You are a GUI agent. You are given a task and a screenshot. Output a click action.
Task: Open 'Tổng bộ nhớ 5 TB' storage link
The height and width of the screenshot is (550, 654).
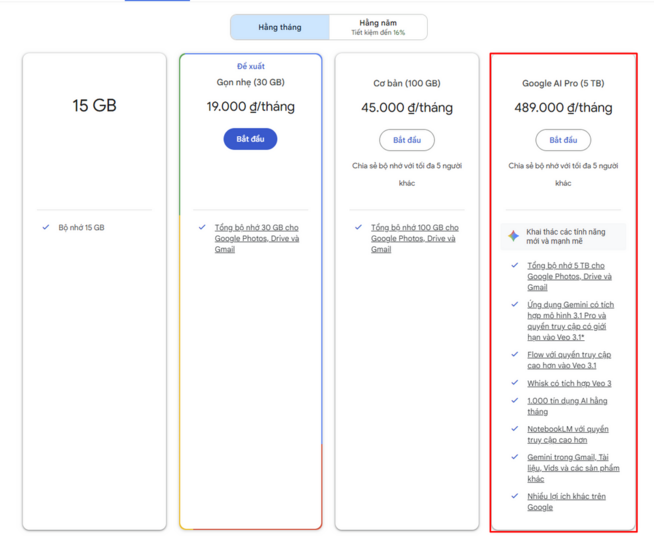(569, 276)
